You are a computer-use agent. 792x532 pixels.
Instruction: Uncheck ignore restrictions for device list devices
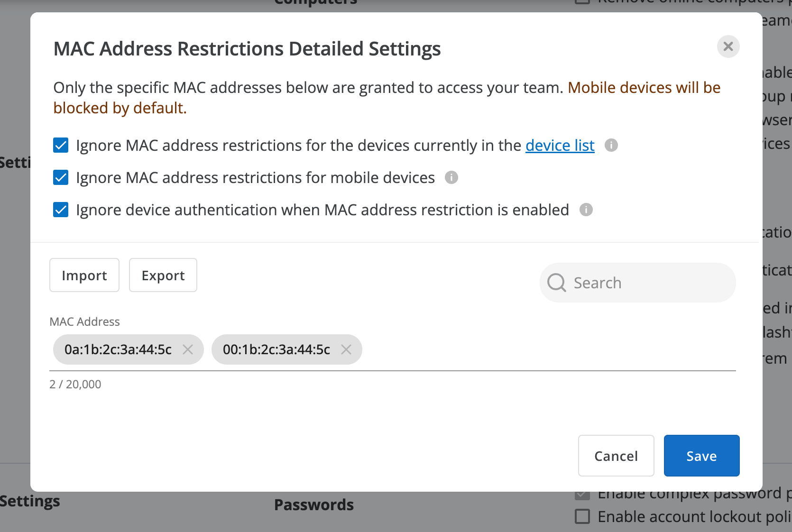coord(61,145)
